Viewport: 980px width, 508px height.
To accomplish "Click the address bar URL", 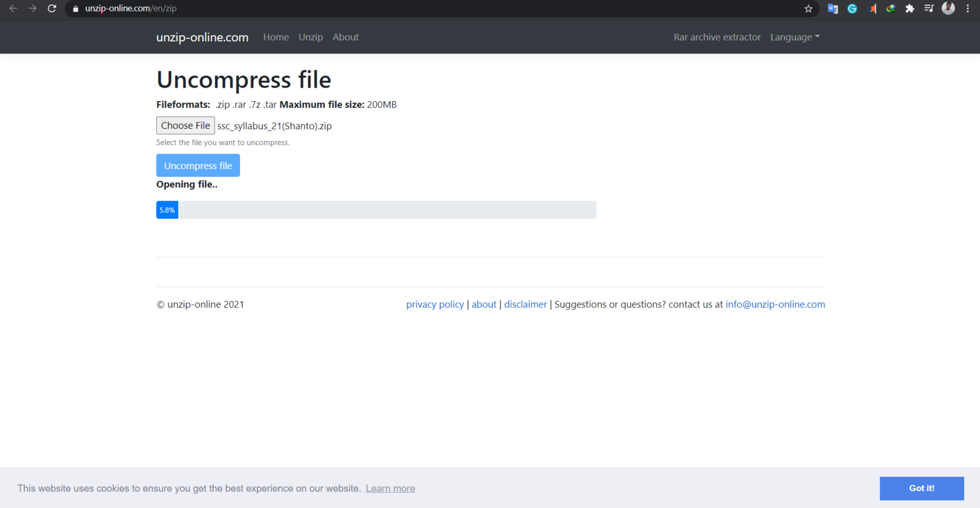I will click(130, 9).
